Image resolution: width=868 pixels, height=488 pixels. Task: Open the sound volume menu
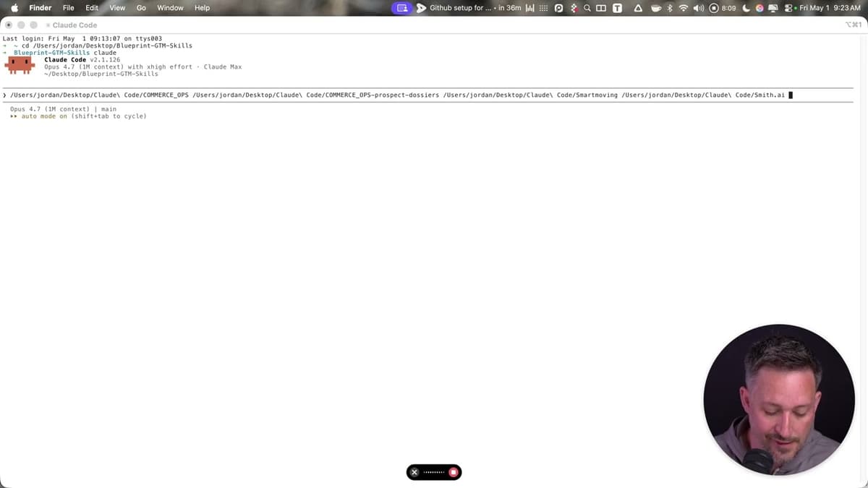(x=699, y=8)
